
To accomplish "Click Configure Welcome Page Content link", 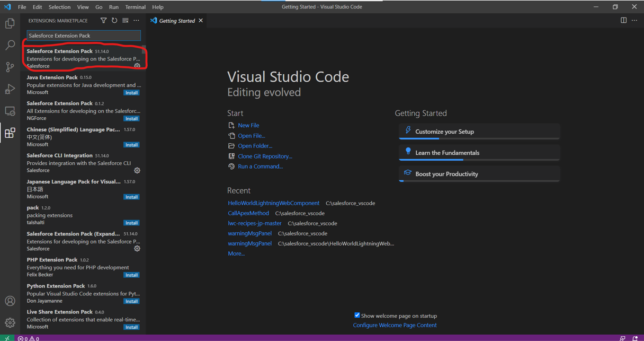I will [x=395, y=325].
